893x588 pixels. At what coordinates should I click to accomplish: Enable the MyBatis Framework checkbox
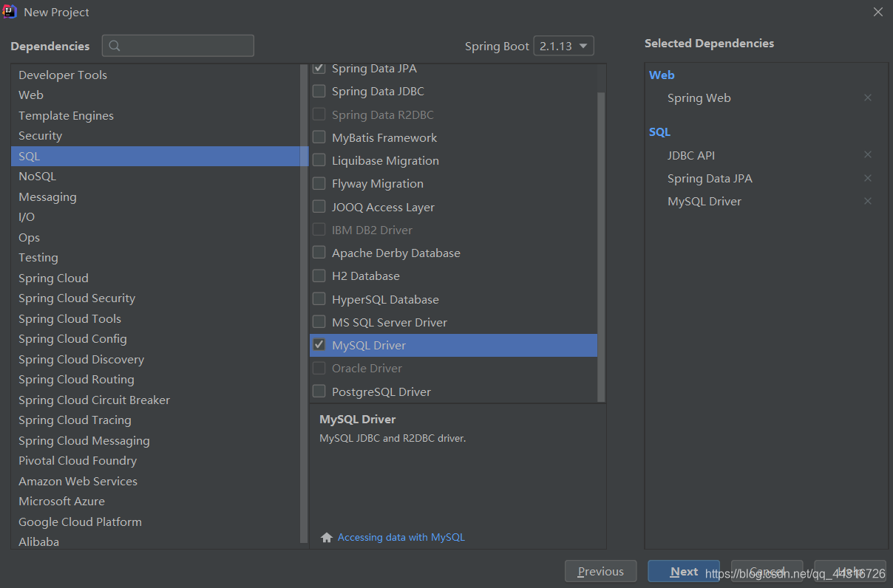coord(319,137)
